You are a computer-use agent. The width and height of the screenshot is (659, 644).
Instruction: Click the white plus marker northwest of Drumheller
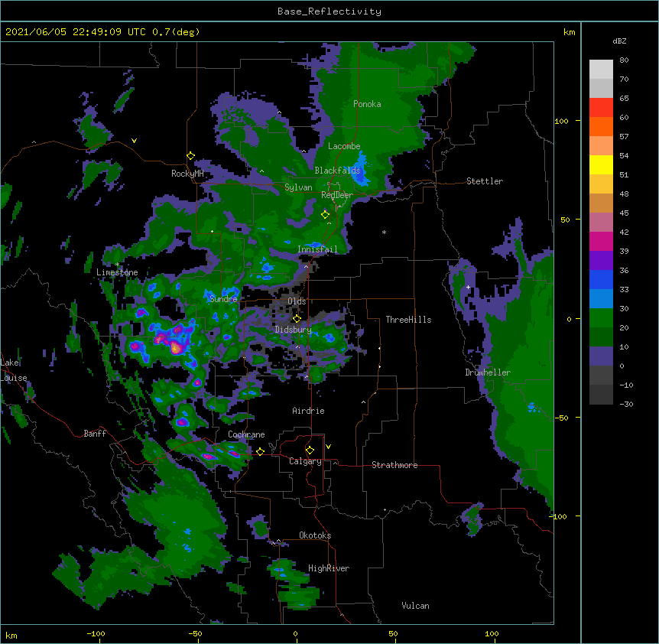pyautogui.click(x=468, y=287)
